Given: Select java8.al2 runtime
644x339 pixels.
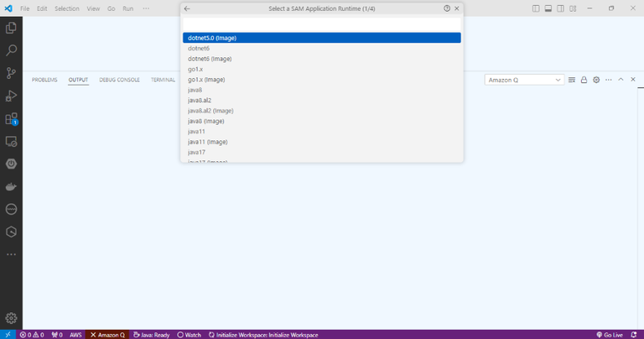Looking at the screenshot, I should 322,100.
